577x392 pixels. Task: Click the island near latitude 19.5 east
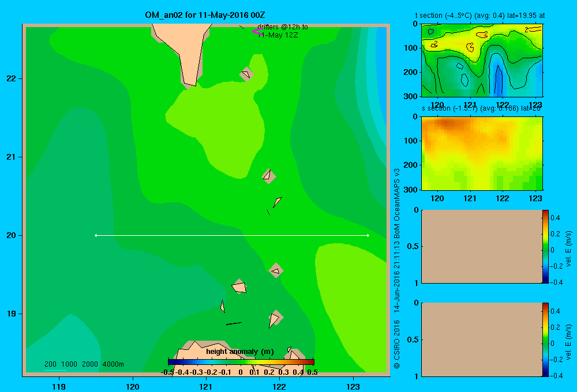point(276,270)
